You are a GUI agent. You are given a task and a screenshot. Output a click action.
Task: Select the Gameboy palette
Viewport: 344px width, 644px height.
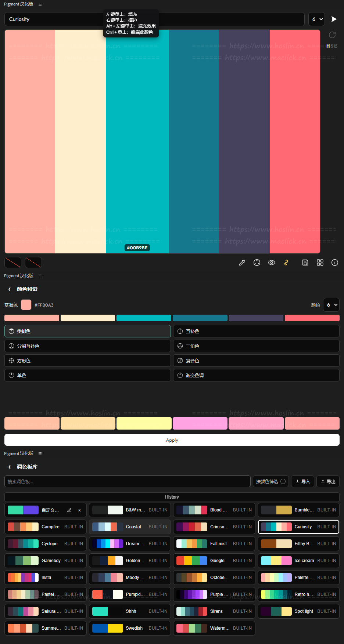(46, 561)
